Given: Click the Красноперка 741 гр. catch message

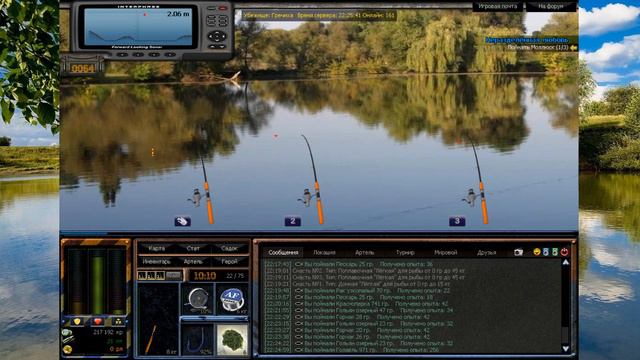Looking at the screenshot, I should pos(356,304).
